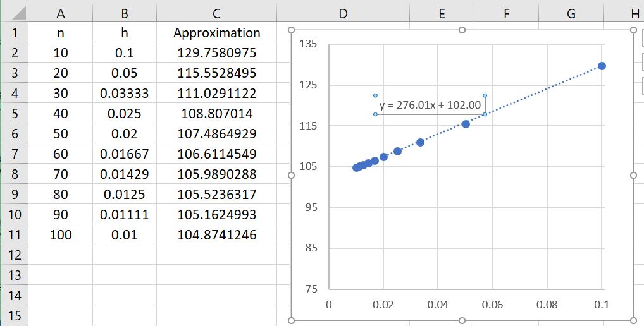Select cell containing 129.7580975

point(216,53)
